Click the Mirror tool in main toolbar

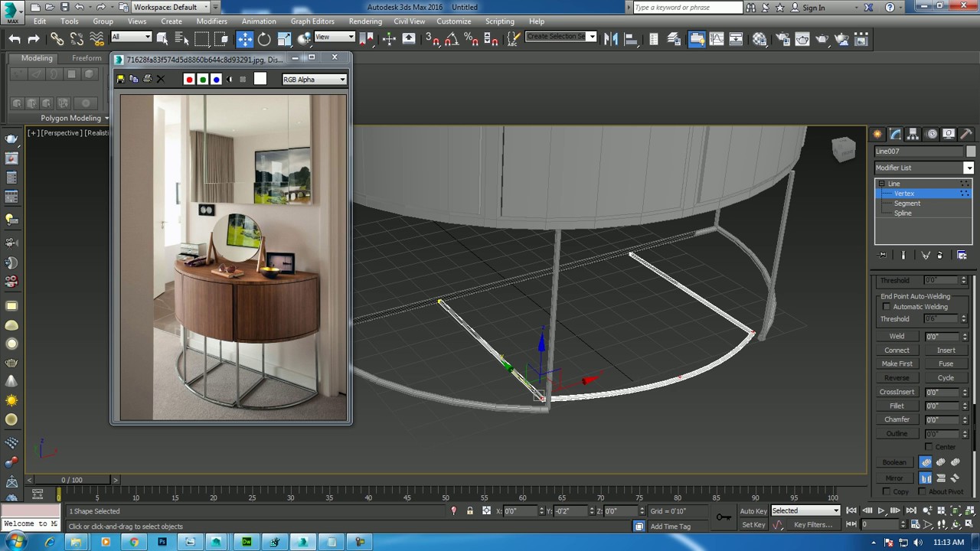tap(611, 39)
